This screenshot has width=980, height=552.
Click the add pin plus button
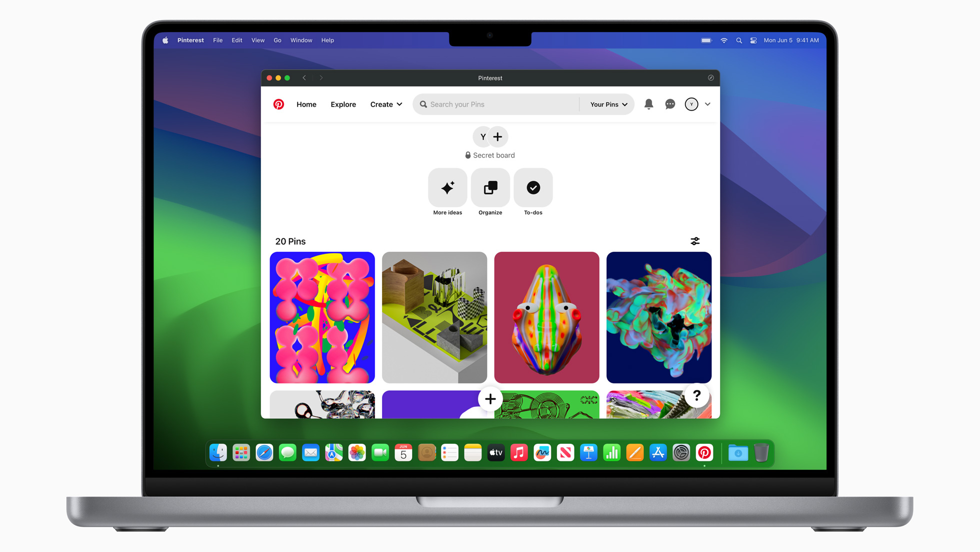coord(490,398)
